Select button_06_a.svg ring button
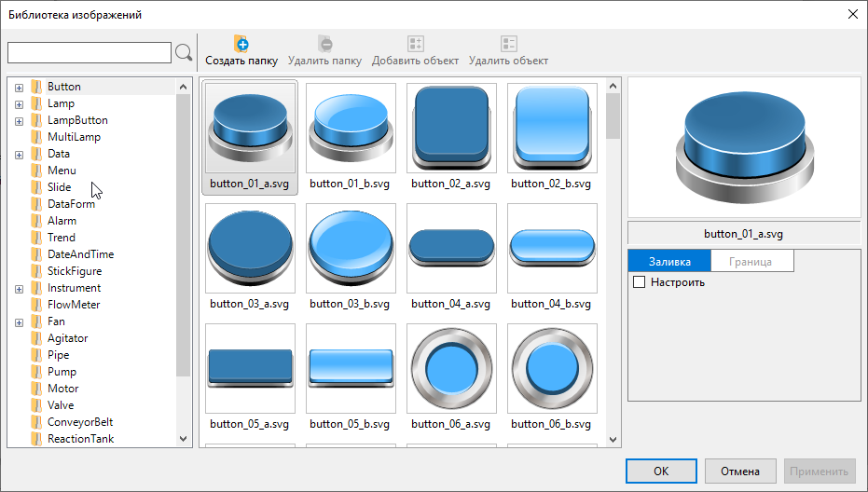Image resolution: width=868 pixels, height=492 pixels. (x=451, y=368)
